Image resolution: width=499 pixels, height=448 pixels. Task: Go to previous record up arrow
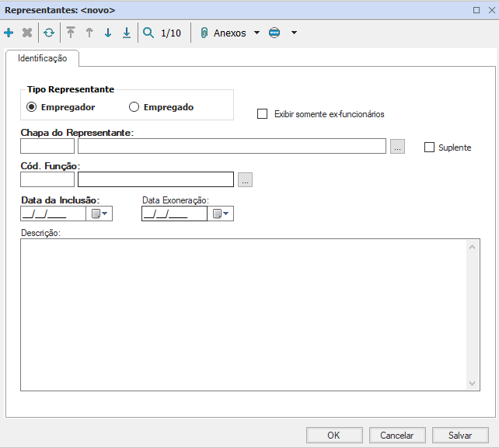coord(89,33)
